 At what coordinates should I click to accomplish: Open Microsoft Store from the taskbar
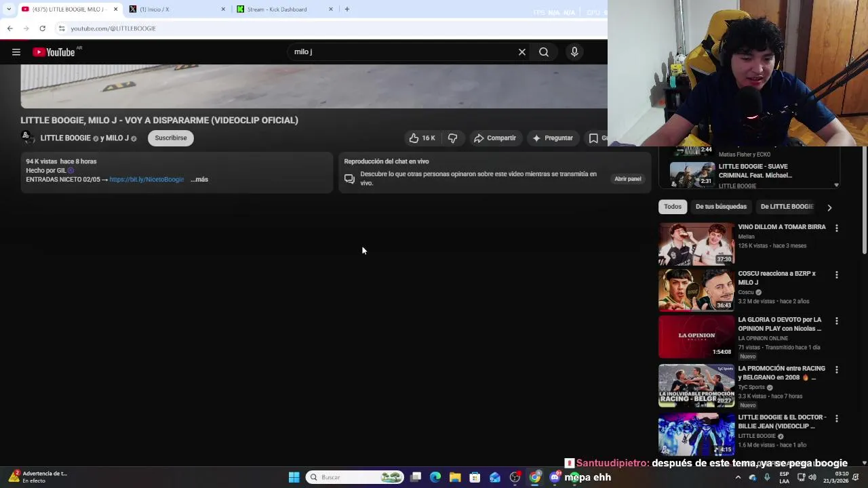point(475,477)
